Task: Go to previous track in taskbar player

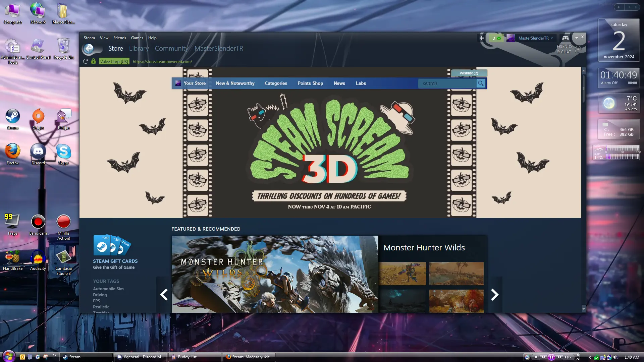Action: coord(543,357)
